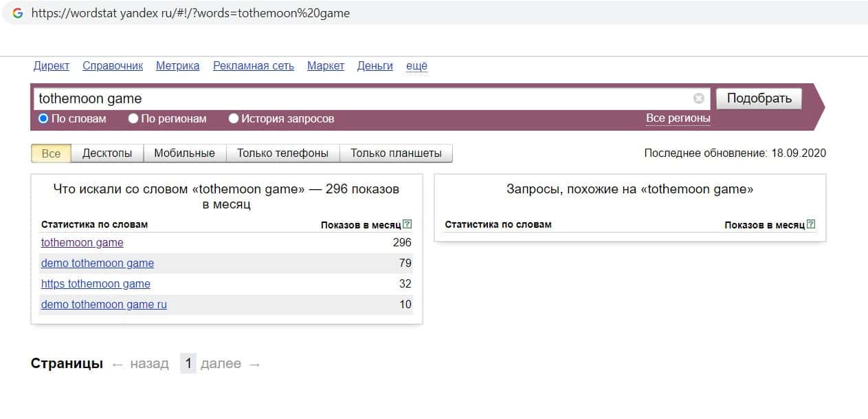Viewport: 868px width, 419px height.
Task: Click the 296 impressions value
Action: (402, 242)
